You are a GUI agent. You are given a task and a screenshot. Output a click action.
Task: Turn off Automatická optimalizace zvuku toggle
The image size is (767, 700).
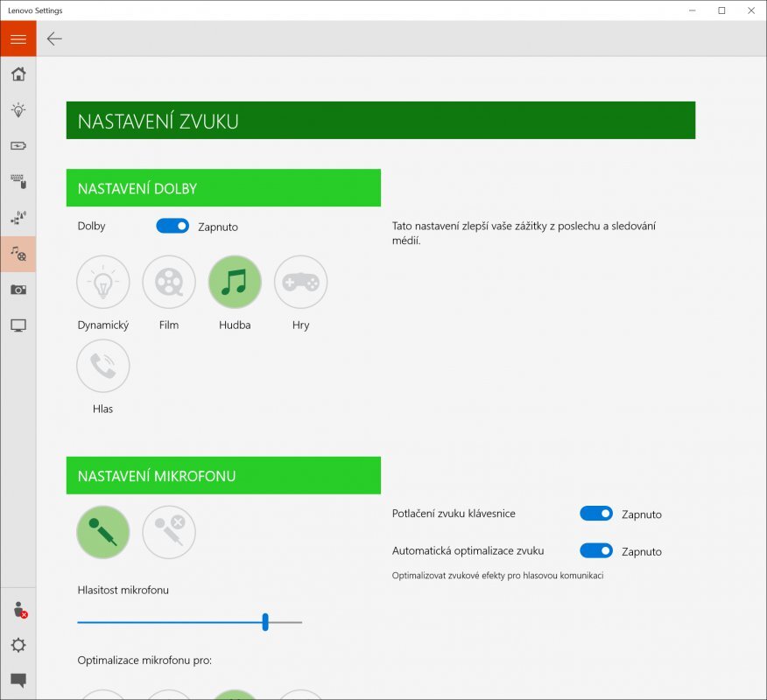click(x=596, y=550)
